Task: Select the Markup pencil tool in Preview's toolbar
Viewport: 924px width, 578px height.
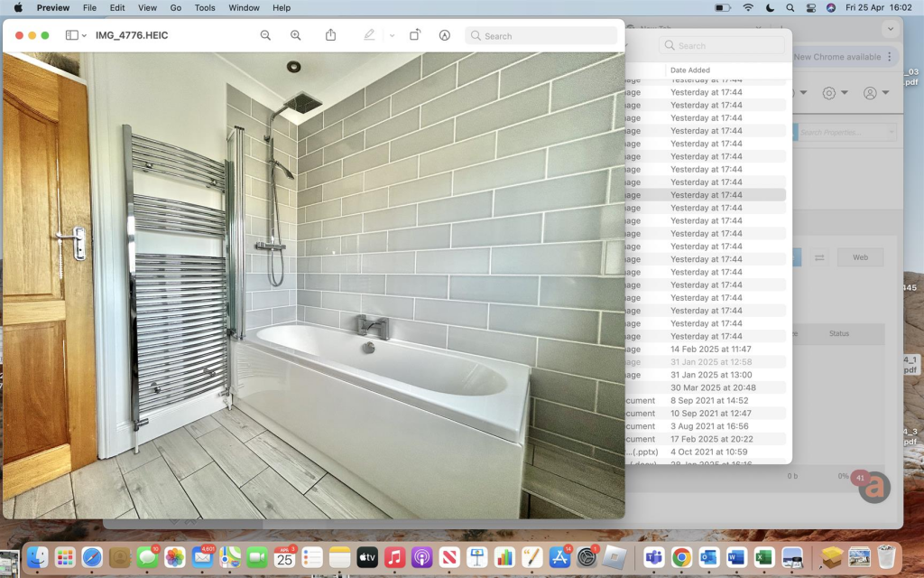Action: click(x=370, y=36)
